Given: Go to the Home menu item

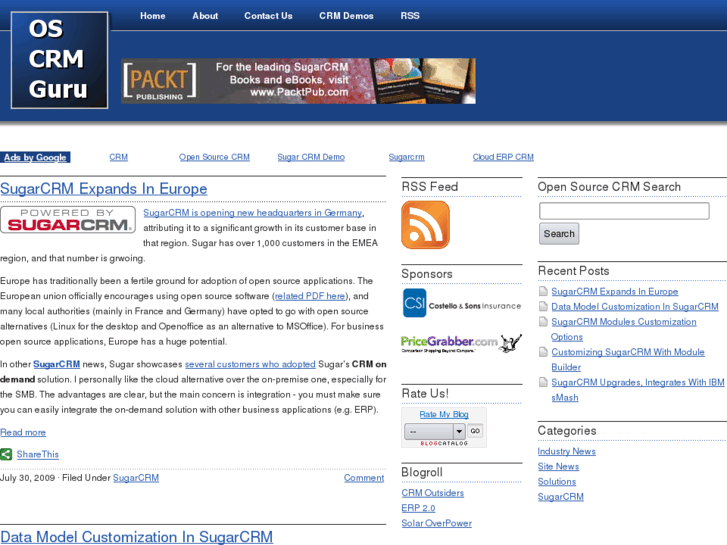Looking at the screenshot, I should click(153, 16).
